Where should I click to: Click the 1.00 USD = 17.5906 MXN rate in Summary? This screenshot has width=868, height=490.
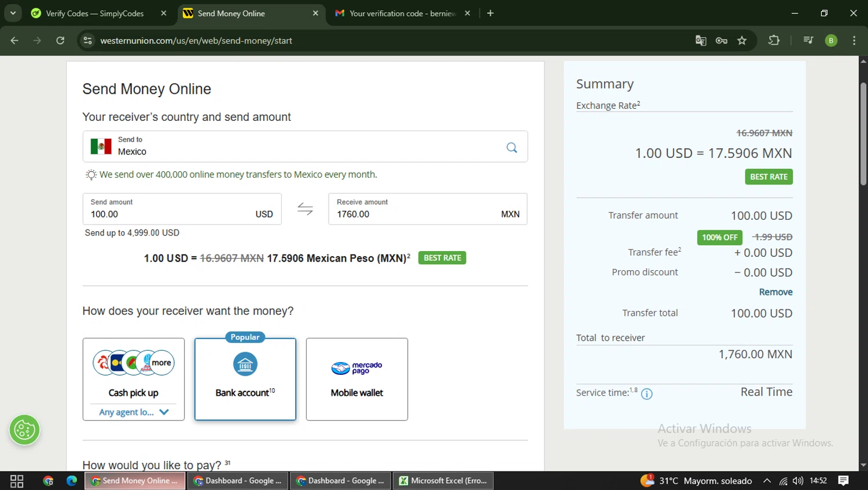(713, 153)
